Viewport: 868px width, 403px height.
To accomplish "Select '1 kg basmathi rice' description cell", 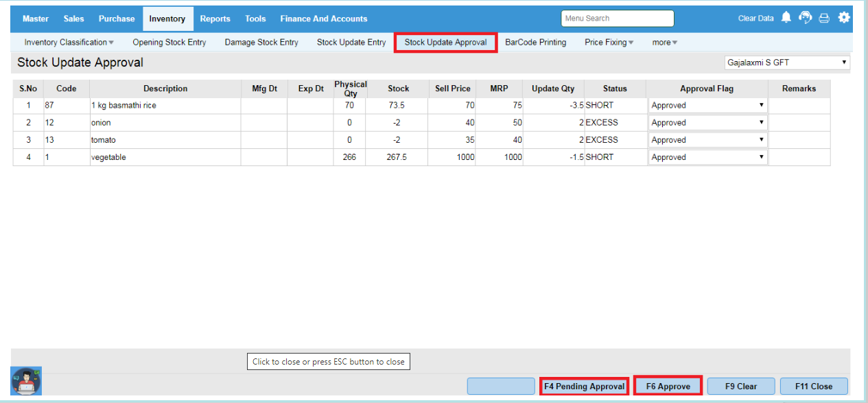I will (x=165, y=106).
